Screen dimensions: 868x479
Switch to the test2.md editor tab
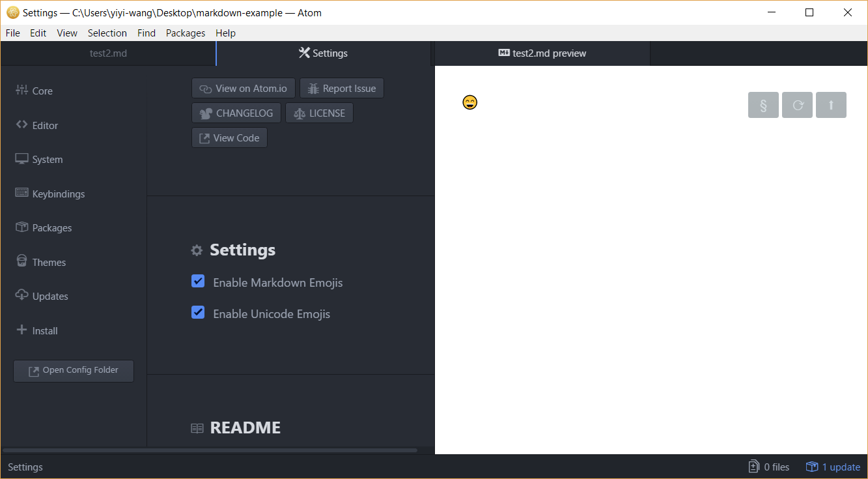108,53
